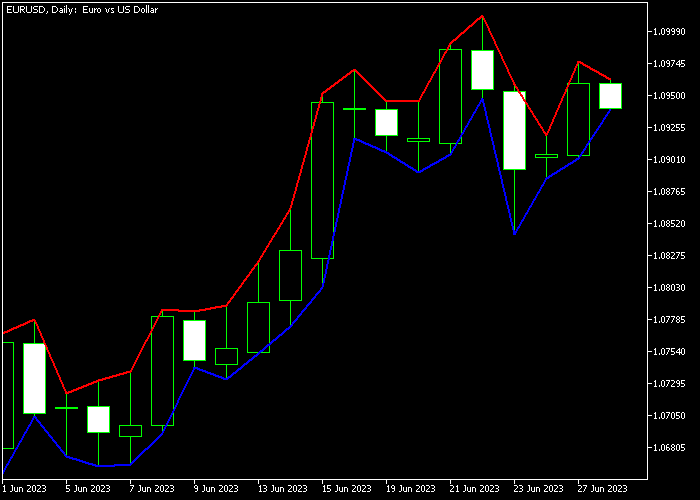
Task: Select the 1.09990 price label
Action: click(669, 32)
